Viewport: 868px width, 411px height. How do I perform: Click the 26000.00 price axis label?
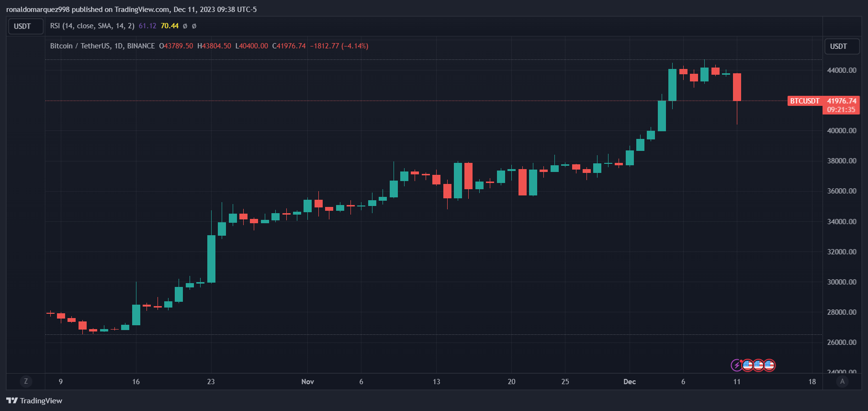pos(842,342)
